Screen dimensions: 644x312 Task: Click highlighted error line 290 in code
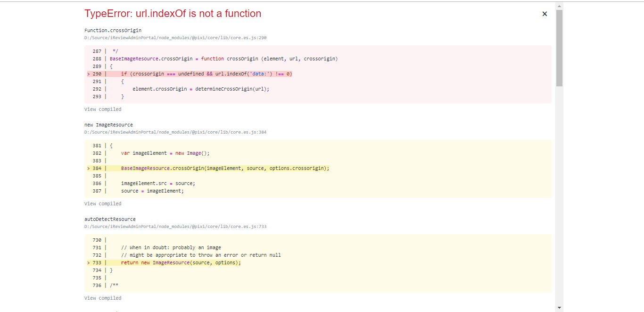coord(206,74)
